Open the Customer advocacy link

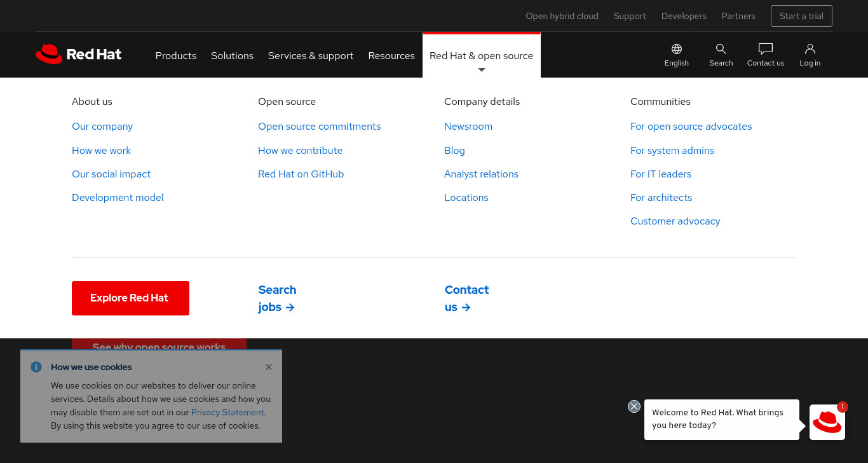675,221
